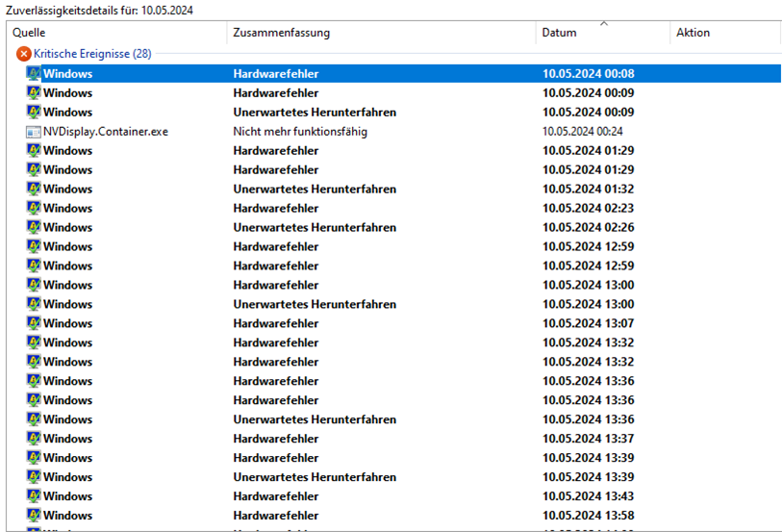The width and height of the screenshot is (782, 532).
Task: Select the date cell 10.05.2024 13:07
Action: pos(589,323)
